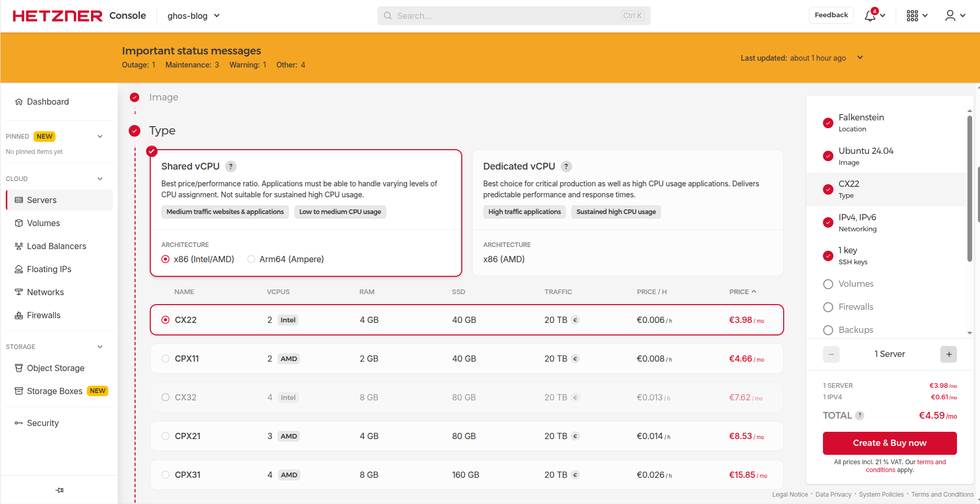
Task: Select the CPX21 server type
Action: (165, 436)
